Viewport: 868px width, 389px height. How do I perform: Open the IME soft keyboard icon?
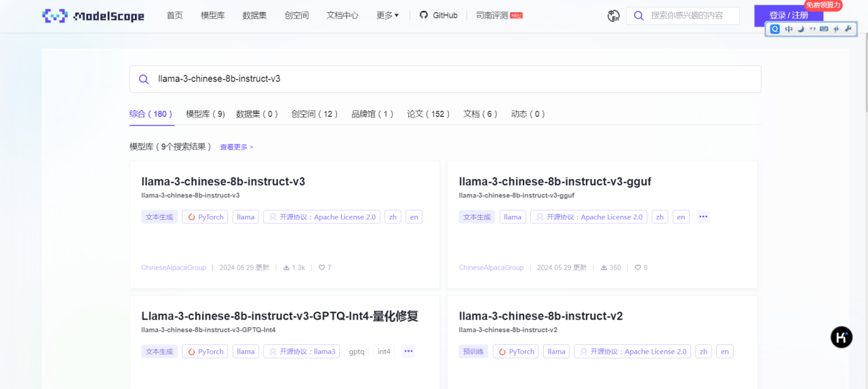point(824,29)
